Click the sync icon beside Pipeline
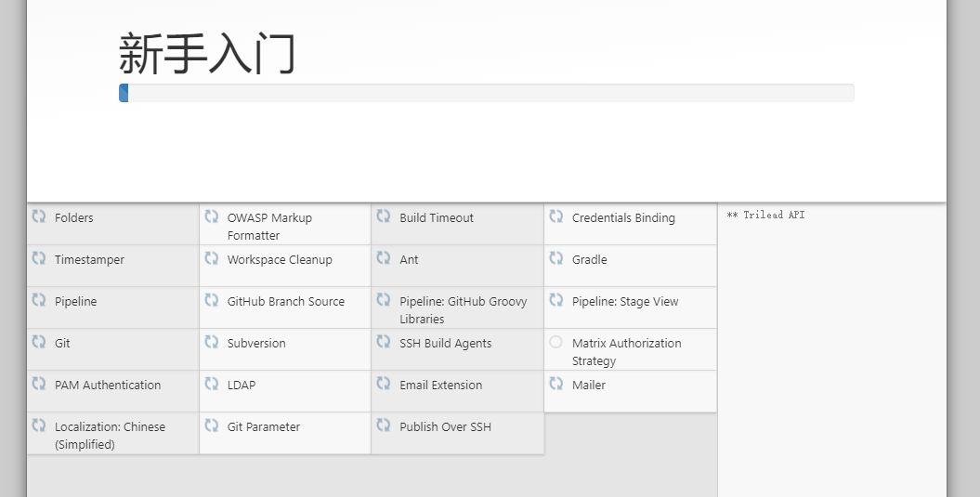980x497 pixels. point(39,300)
